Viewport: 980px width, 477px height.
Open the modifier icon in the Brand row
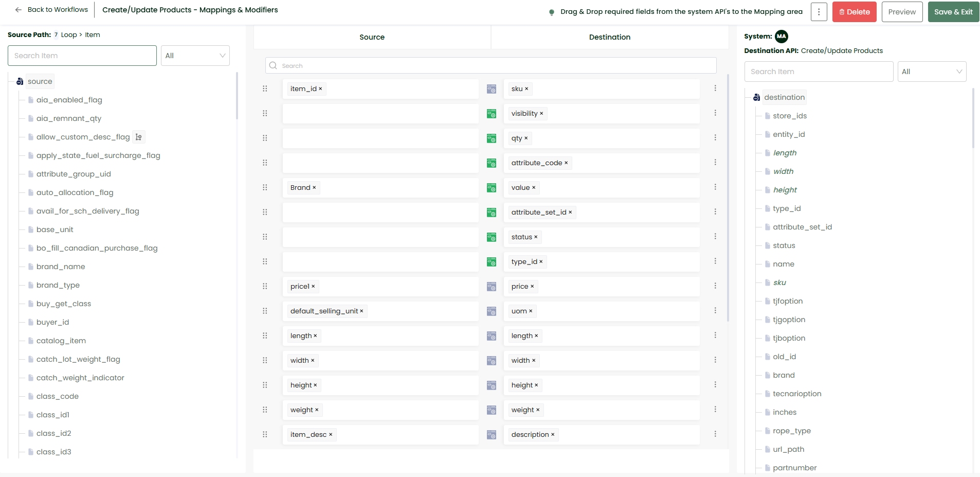[x=492, y=188]
